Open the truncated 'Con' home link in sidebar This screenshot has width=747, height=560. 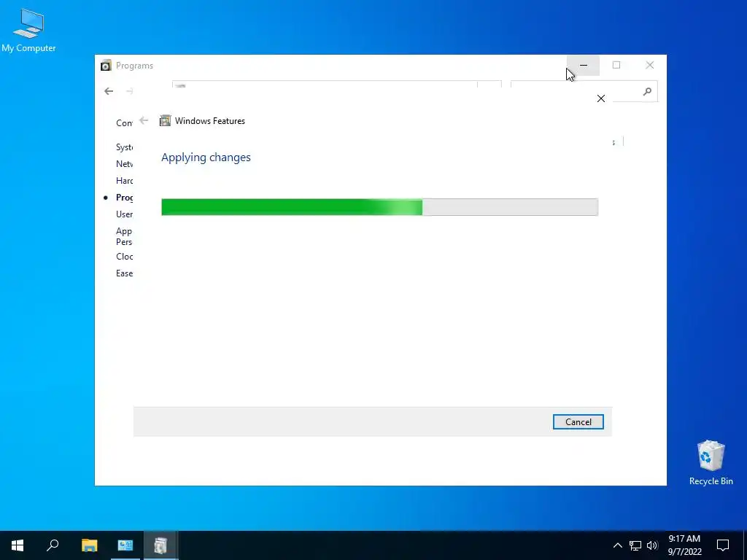pyautogui.click(x=124, y=122)
